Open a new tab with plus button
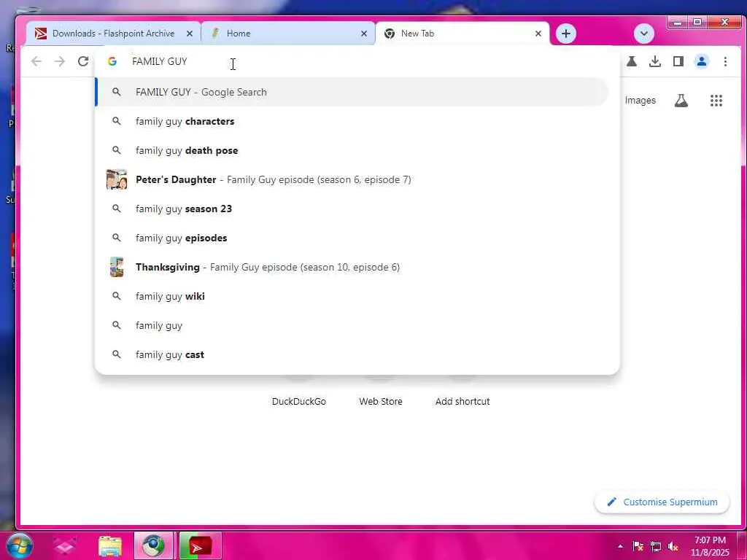The height and width of the screenshot is (560, 747). [566, 34]
